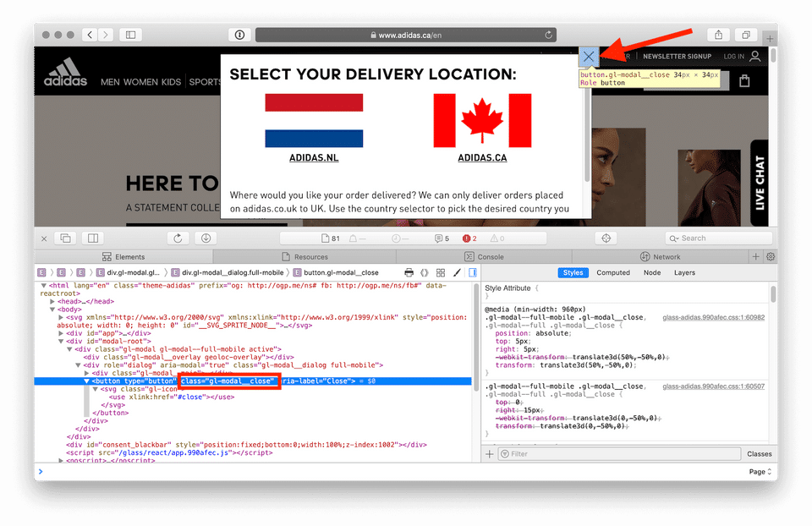The image size is (812, 526).
Task: Click the Netherlands flag image
Action: [x=314, y=121]
